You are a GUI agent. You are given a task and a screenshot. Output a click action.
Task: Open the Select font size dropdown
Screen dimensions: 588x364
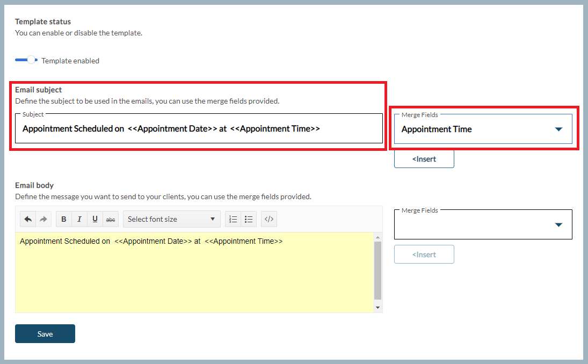click(x=171, y=219)
